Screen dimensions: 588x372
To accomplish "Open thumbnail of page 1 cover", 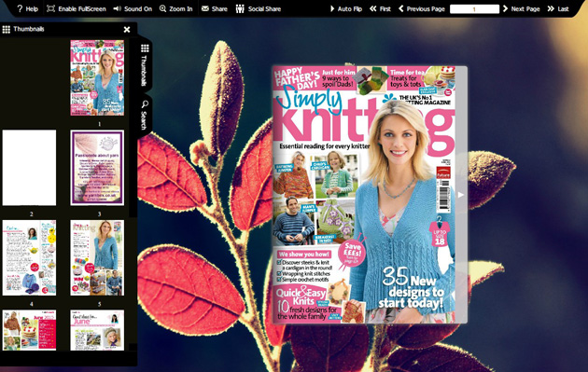I will (97, 77).
